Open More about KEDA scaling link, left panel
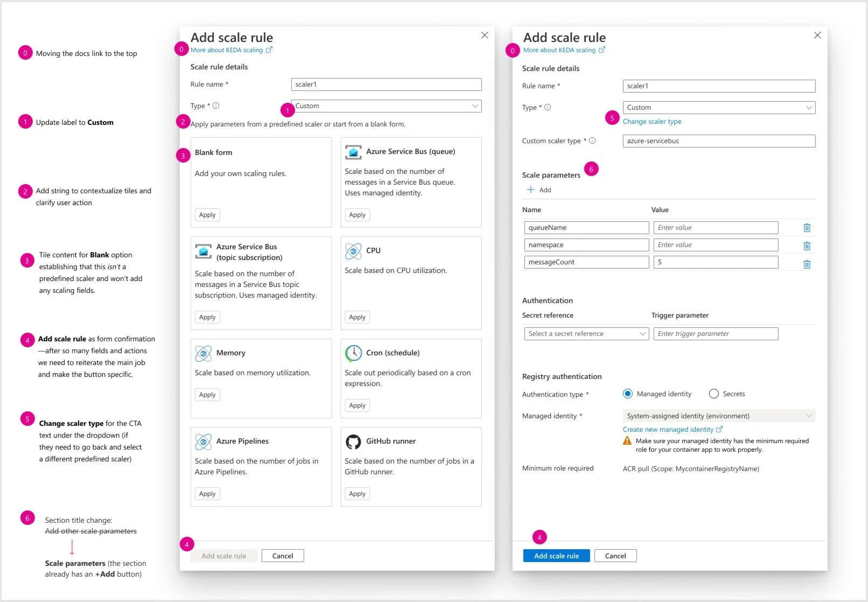The height and width of the screenshot is (602, 868). pos(232,50)
